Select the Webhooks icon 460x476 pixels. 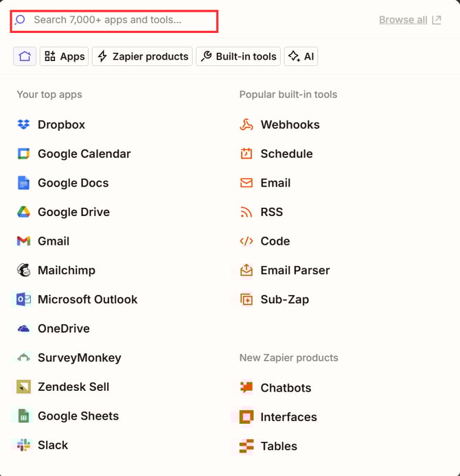[x=246, y=125]
